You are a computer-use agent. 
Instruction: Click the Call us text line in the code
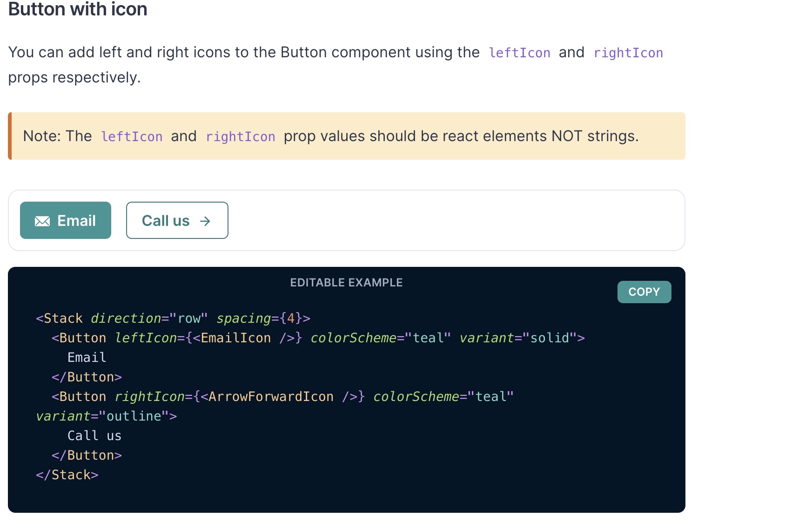pyautogui.click(x=94, y=436)
